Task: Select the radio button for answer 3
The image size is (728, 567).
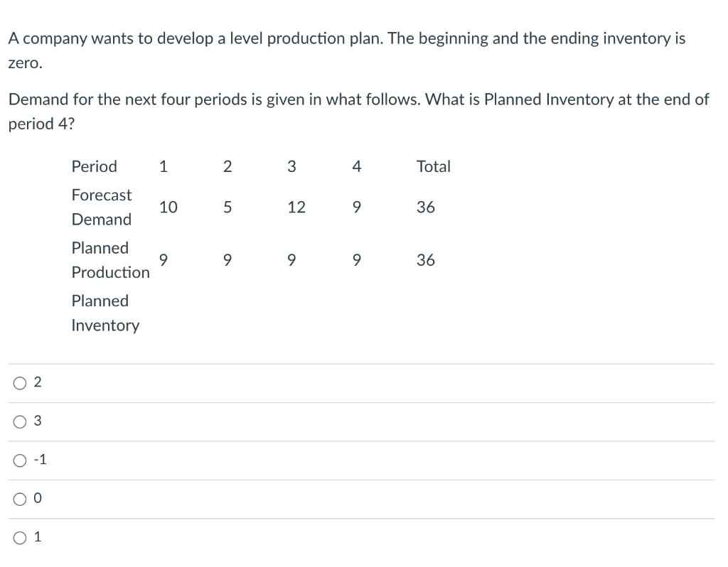Action: [x=20, y=421]
